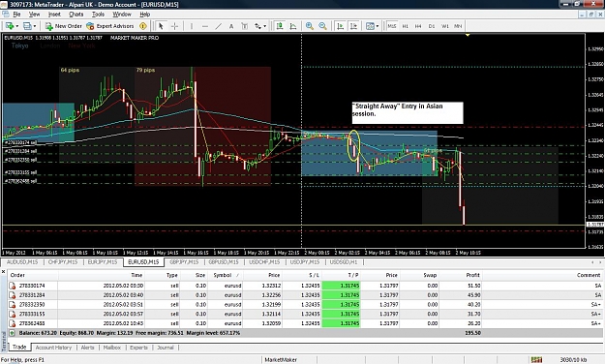
Task: Click the yellow warning diamond icon
Action: click(x=143, y=26)
